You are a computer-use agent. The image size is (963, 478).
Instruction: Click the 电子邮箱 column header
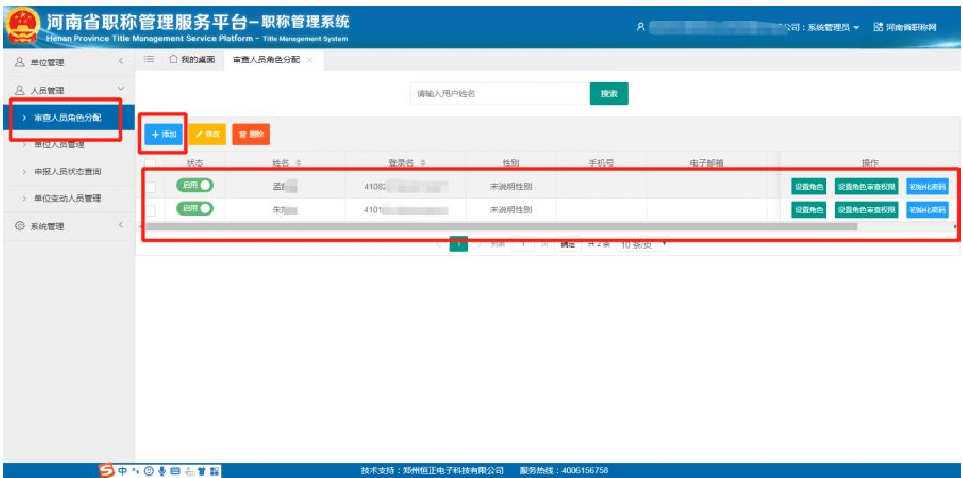coord(706,163)
